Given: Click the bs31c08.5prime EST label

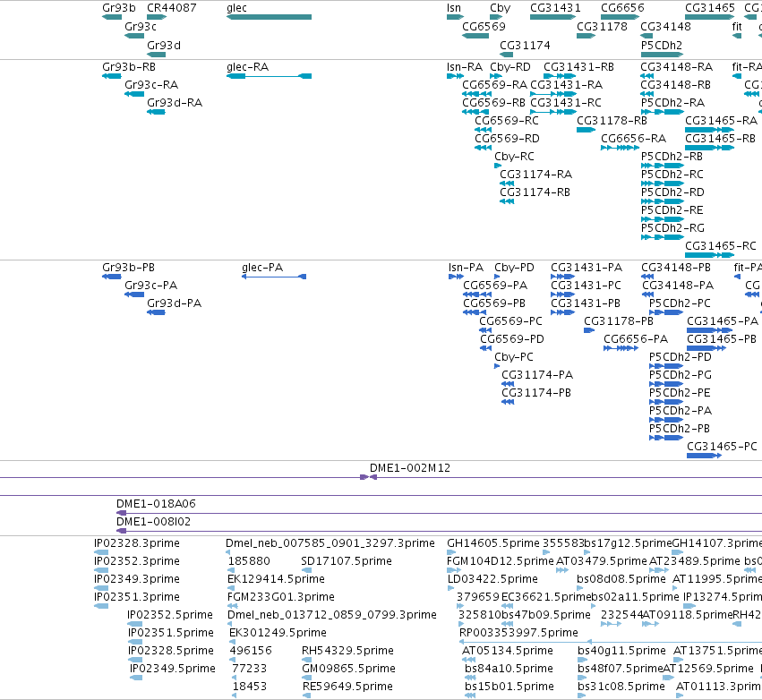Looking at the screenshot, I should (621, 687).
